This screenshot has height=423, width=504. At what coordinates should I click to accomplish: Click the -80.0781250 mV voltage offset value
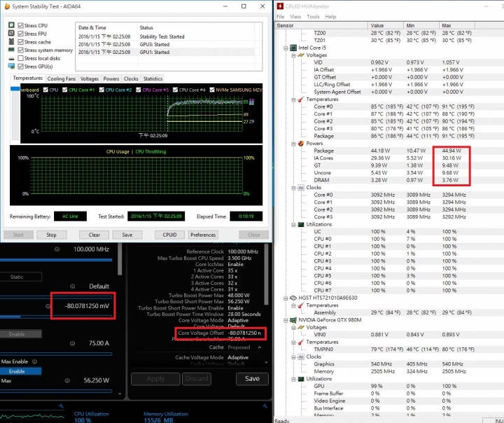pyautogui.click(x=87, y=306)
